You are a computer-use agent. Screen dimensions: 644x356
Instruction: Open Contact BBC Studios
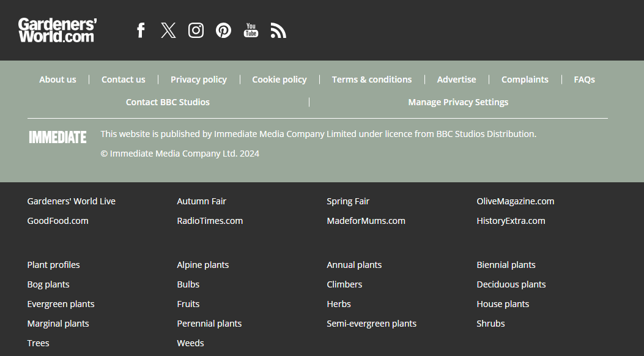(x=168, y=102)
